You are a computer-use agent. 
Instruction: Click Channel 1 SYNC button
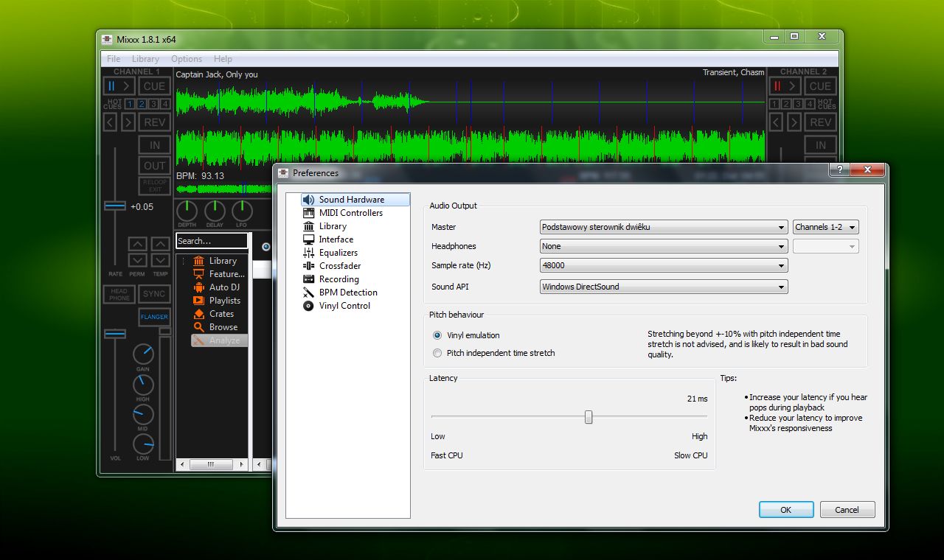[154, 294]
